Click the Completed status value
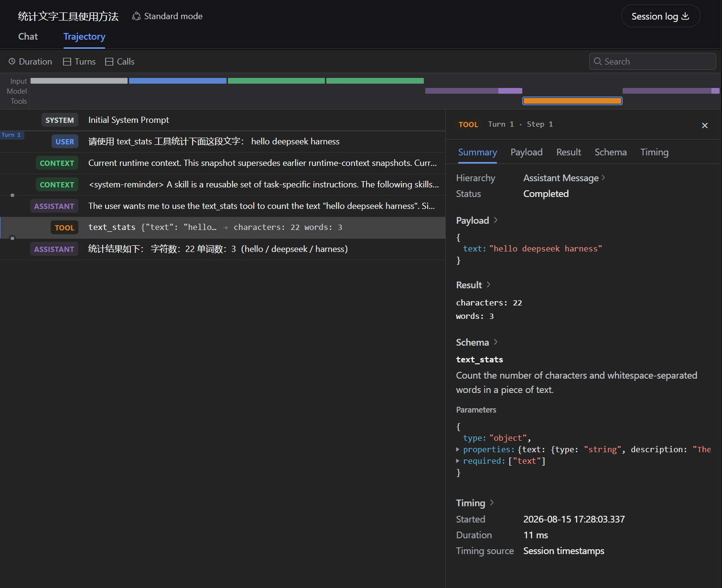This screenshot has height=588, width=722. 546,194
